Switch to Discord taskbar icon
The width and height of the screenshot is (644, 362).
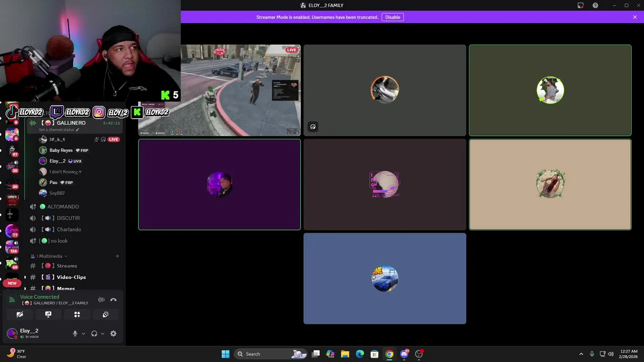[x=404, y=354]
